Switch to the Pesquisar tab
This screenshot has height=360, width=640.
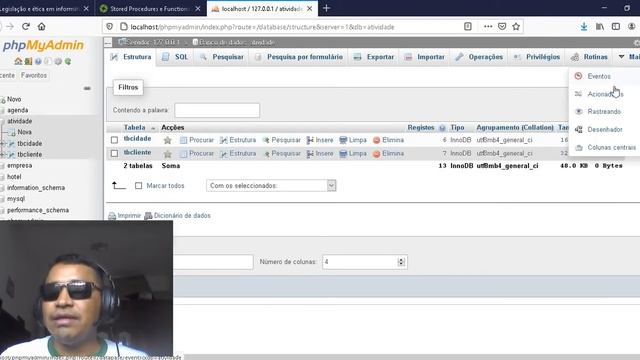coord(222,57)
